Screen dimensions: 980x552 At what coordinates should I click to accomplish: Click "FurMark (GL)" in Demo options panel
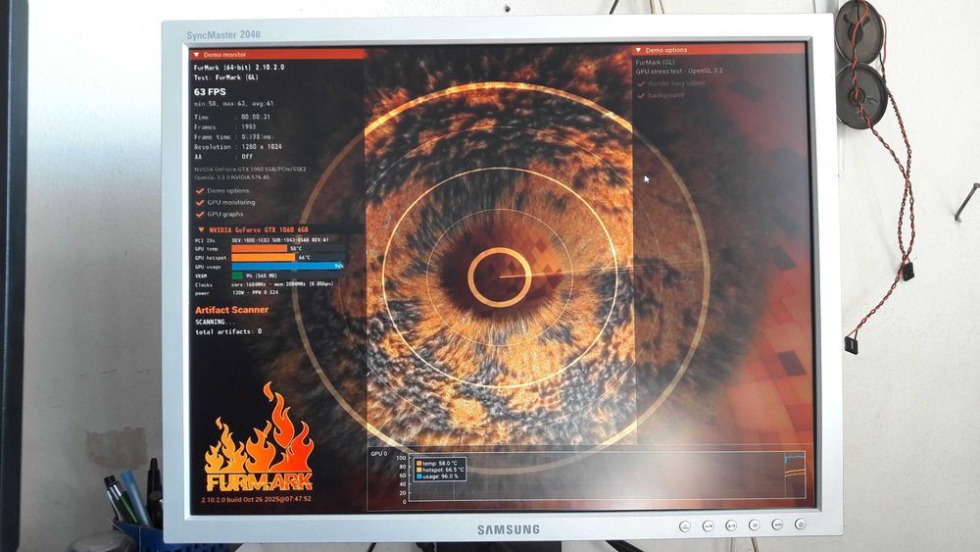point(655,63)
